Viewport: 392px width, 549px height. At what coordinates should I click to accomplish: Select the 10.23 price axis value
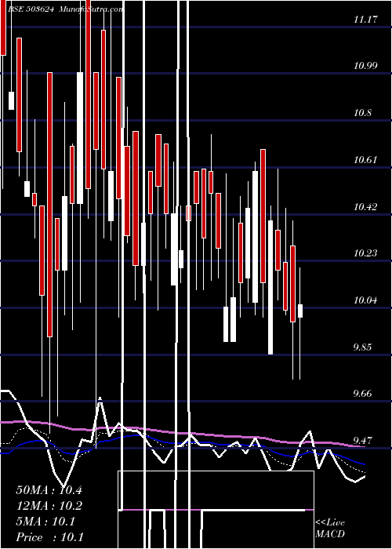(x=365, y=253)
